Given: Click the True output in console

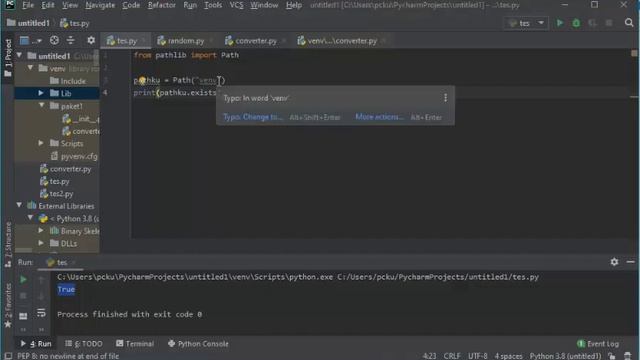Looking at the screenshot, I should [66, 289].
